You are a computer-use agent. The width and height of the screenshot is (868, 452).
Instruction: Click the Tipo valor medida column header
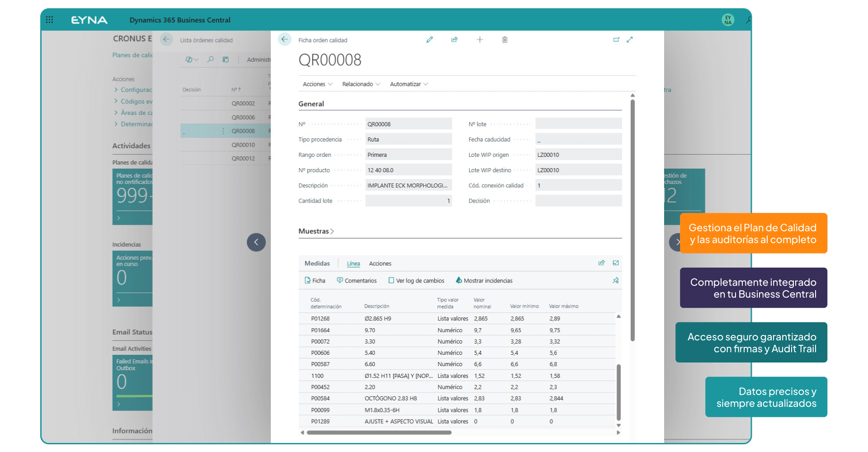[448, 303]
